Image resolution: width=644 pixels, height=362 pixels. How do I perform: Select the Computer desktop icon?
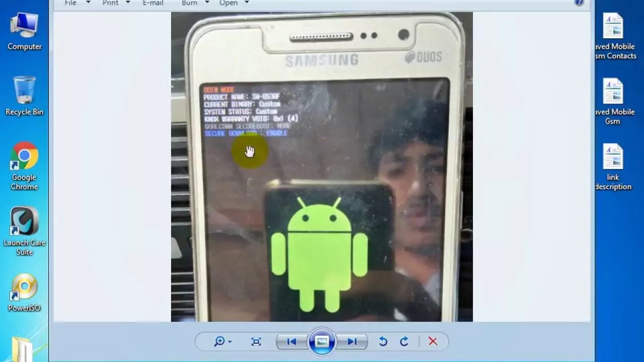point(24,32)
